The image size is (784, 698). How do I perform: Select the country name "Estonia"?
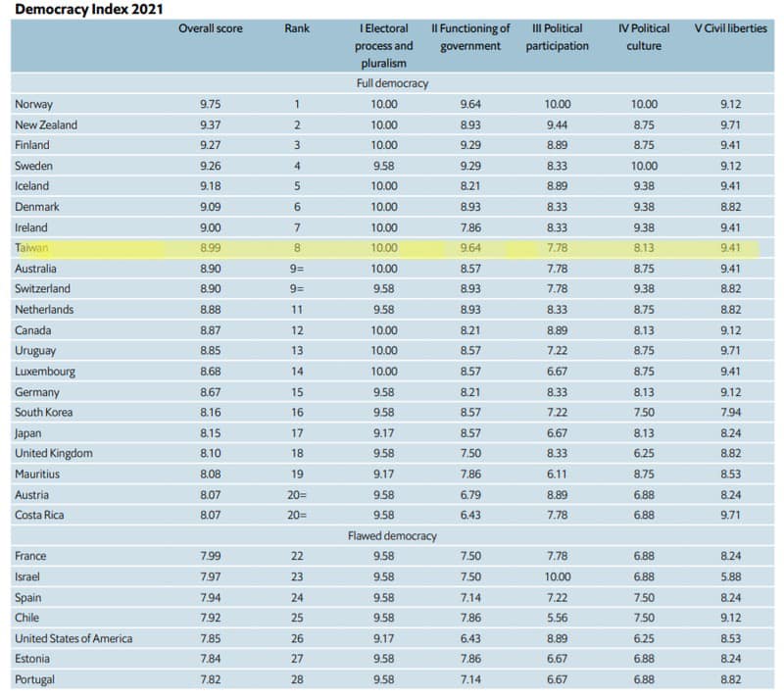(32, 659)
